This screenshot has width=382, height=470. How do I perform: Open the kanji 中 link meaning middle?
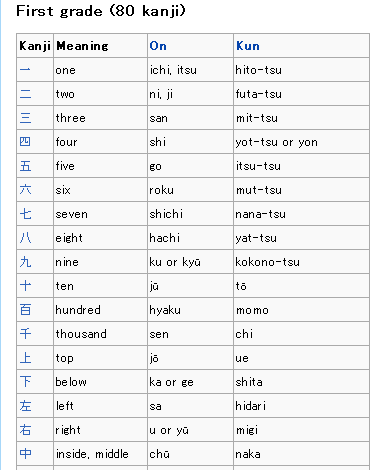(x=25, y=454)
